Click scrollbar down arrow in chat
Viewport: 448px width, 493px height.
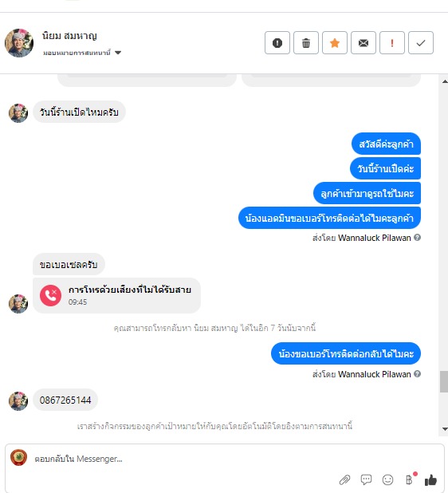coord(445,429)
